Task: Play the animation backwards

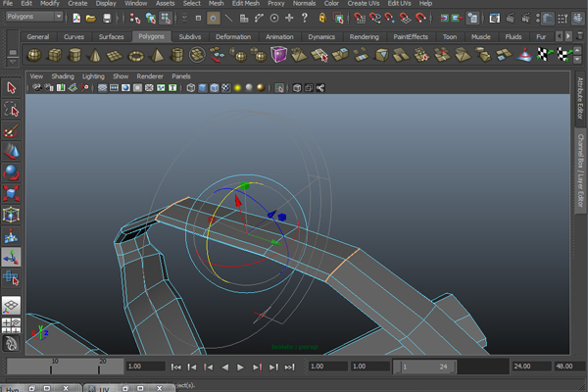Action: (225, 367)
